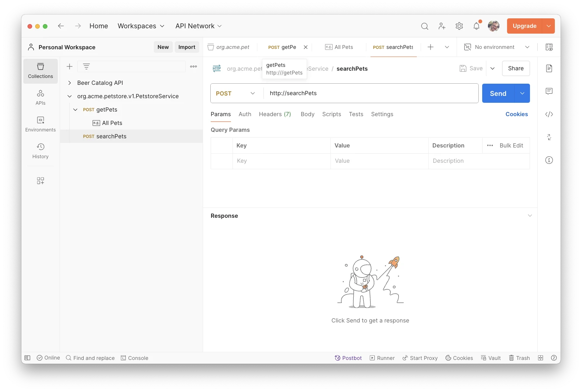Open the APIs sidebar section
582x392 pixels.
coord(41,97)
